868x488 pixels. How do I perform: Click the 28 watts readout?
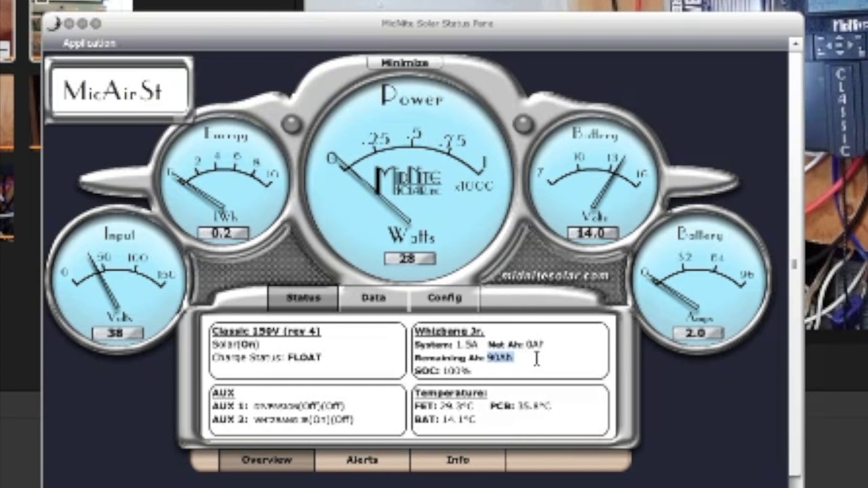click(x=410, y=258)
